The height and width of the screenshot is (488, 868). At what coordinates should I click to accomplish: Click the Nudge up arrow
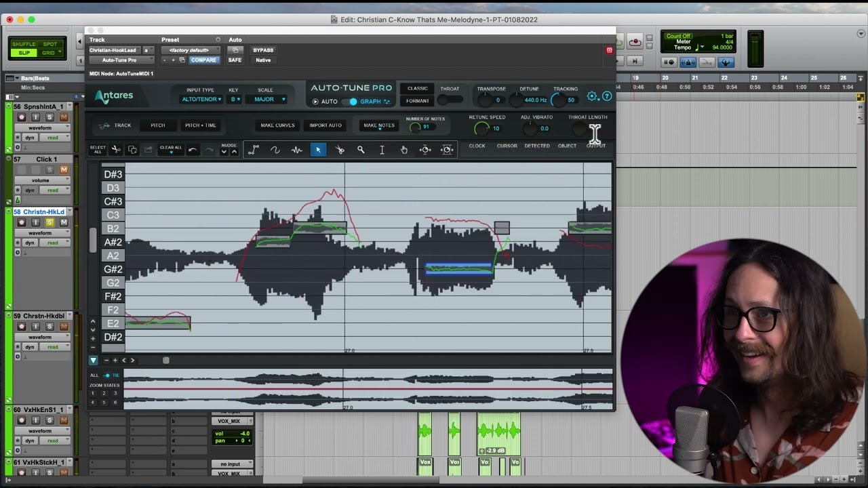point(235,152)
